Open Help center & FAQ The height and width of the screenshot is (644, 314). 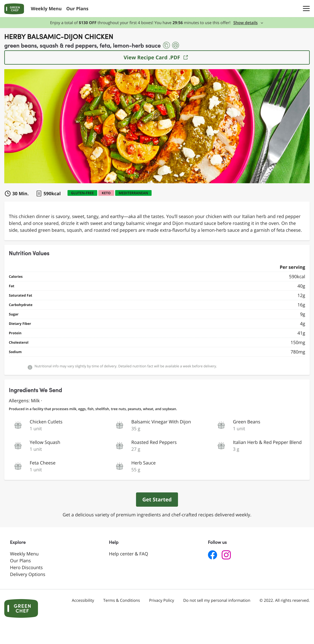(x=128, y=554)
